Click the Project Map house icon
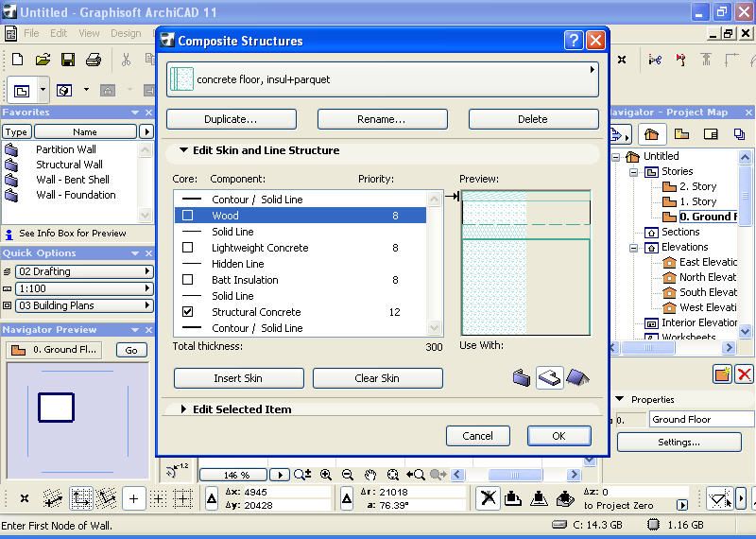This screenshot has width=756, height=539. click(x=651, y=134)
